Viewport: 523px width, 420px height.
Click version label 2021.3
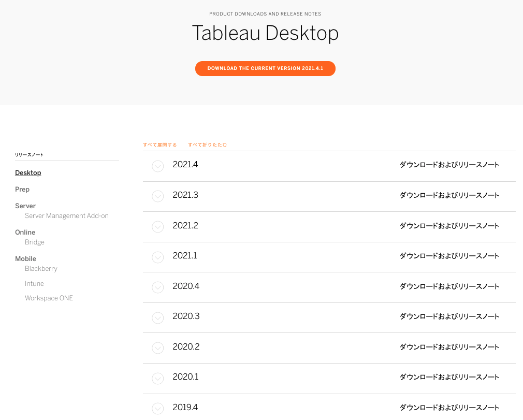coord(185,195)
